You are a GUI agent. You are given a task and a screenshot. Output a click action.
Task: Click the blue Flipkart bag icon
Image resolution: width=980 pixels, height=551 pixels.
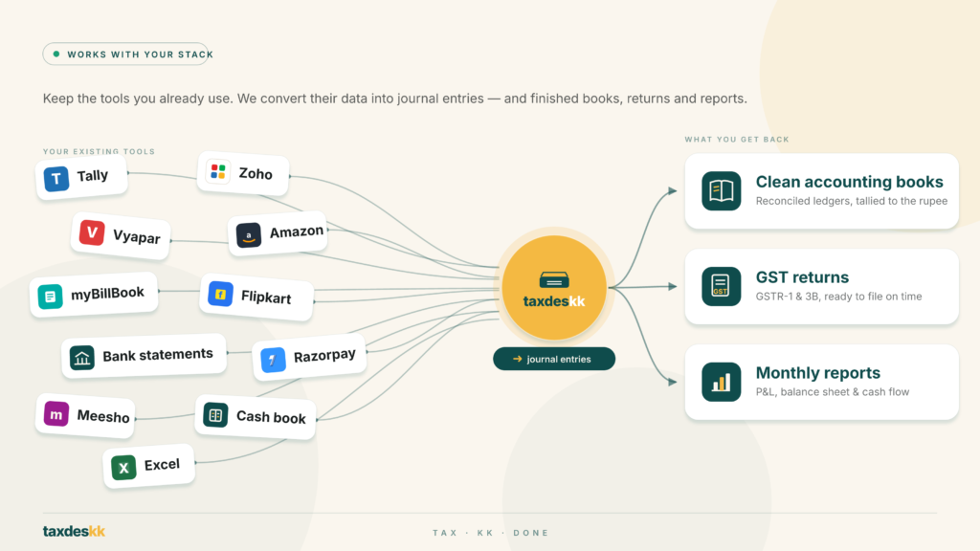point(221,294)
